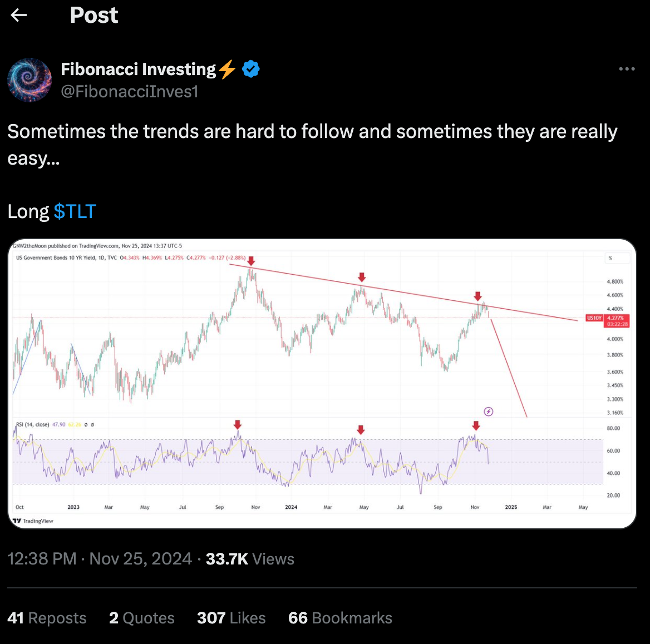Click the 66 Bookmarks count
Screen dimensions: 650x644
point(340,618)
